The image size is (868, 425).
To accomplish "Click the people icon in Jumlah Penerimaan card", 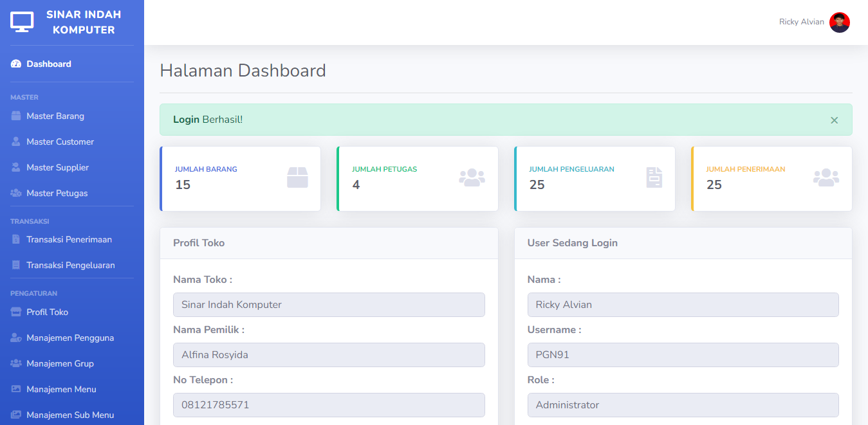I will click(826, 177).
